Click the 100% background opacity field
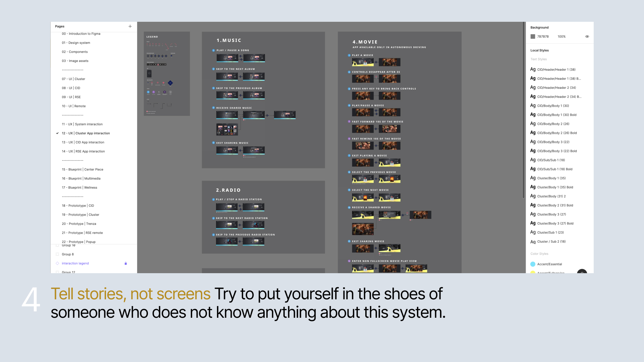Viewport: 644px width, 362px height. click(561, 37)
